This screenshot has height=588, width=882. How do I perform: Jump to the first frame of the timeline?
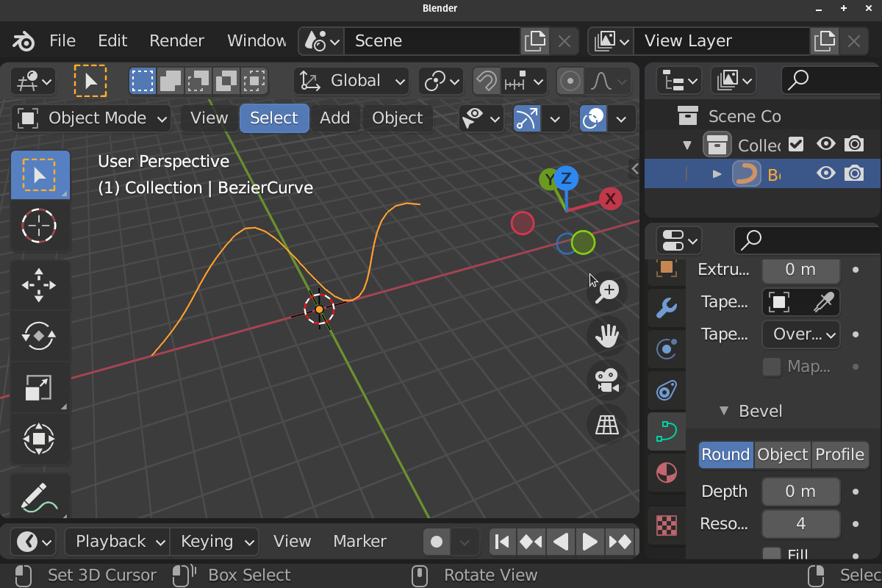503,542
